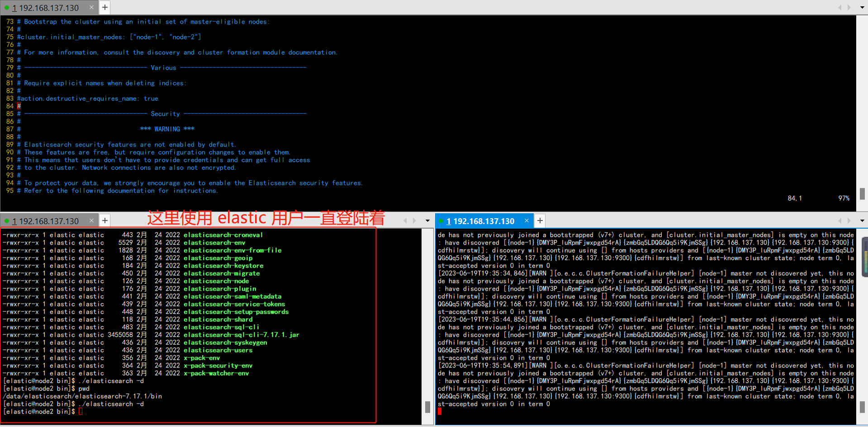
Task: Click the top pane vertical scrollbar thumb
Action: point(862,193)
